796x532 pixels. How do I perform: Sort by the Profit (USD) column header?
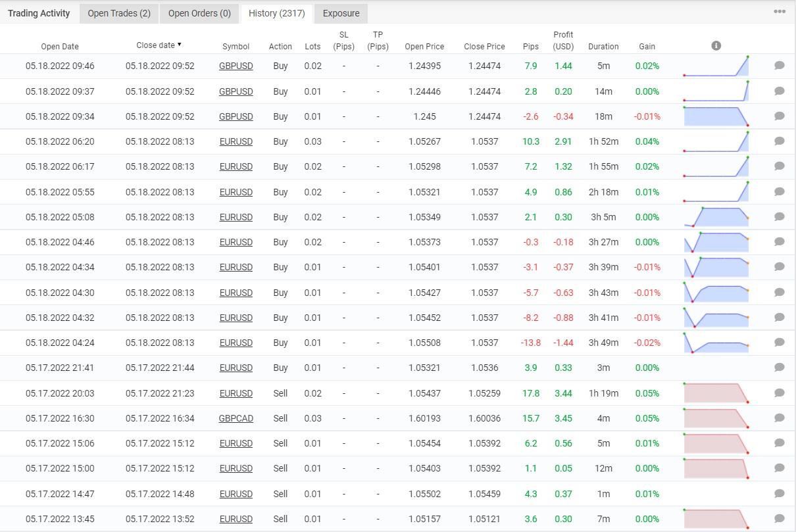click(x=563, y=41)
